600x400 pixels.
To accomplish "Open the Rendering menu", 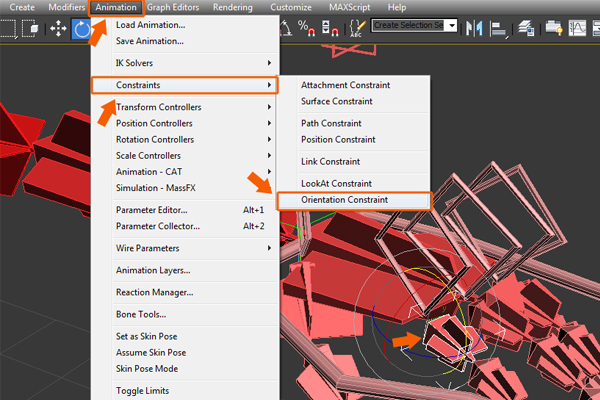I will pos(233,7).
